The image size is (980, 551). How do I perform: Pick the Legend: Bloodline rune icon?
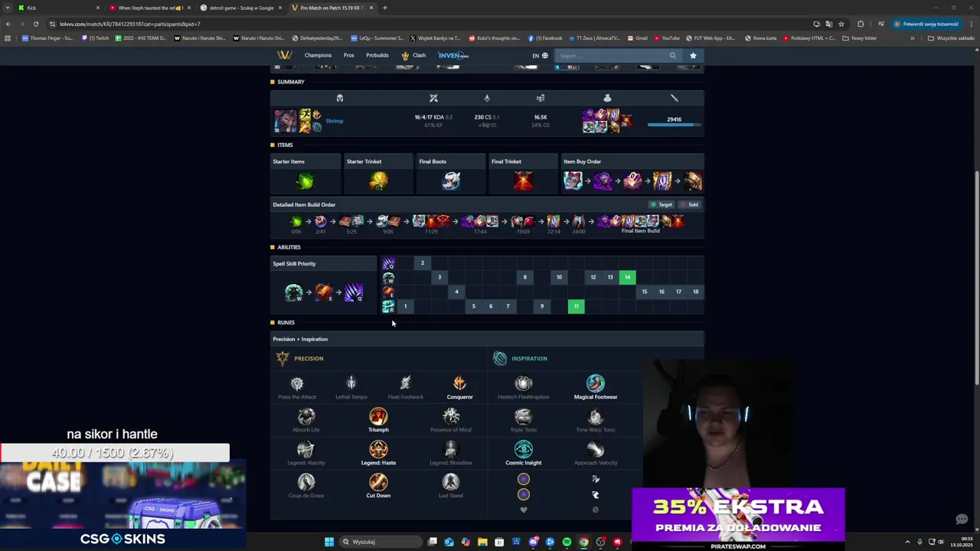(451, 449)
